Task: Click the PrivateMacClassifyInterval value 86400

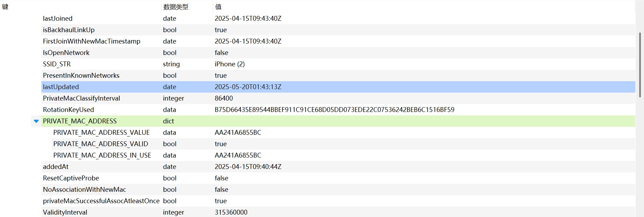Action: tap(224, 98)
